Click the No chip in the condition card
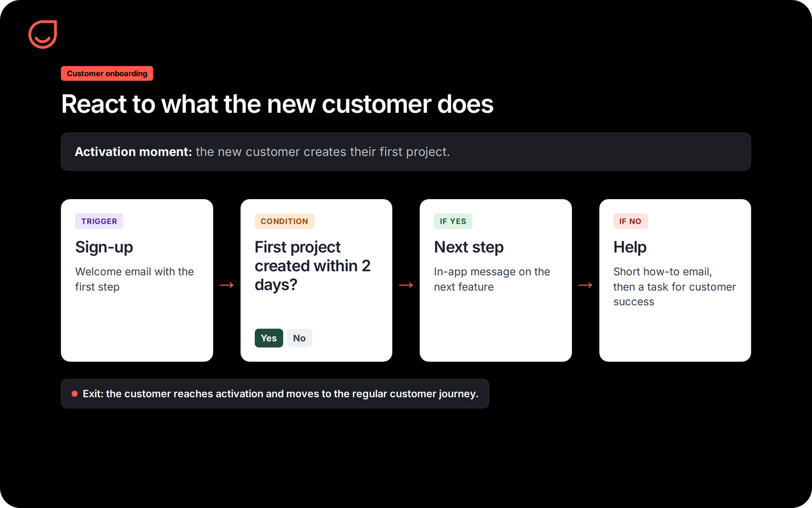 [299, 338]
